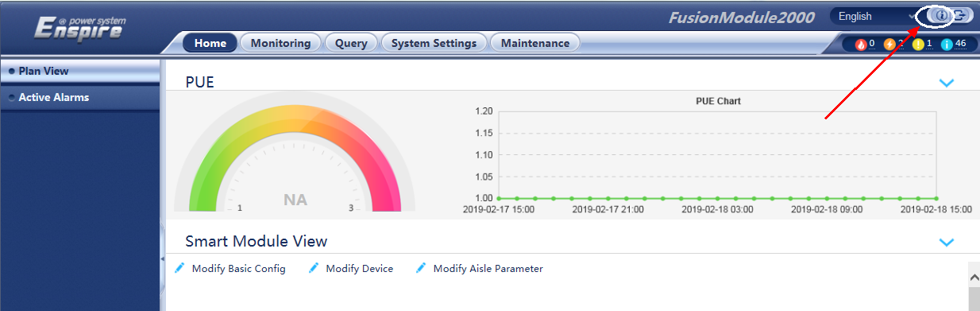Screen dimensions: 980x311
Task: Open major alarms (orange lightning) indicator
Action: [889, 44]
